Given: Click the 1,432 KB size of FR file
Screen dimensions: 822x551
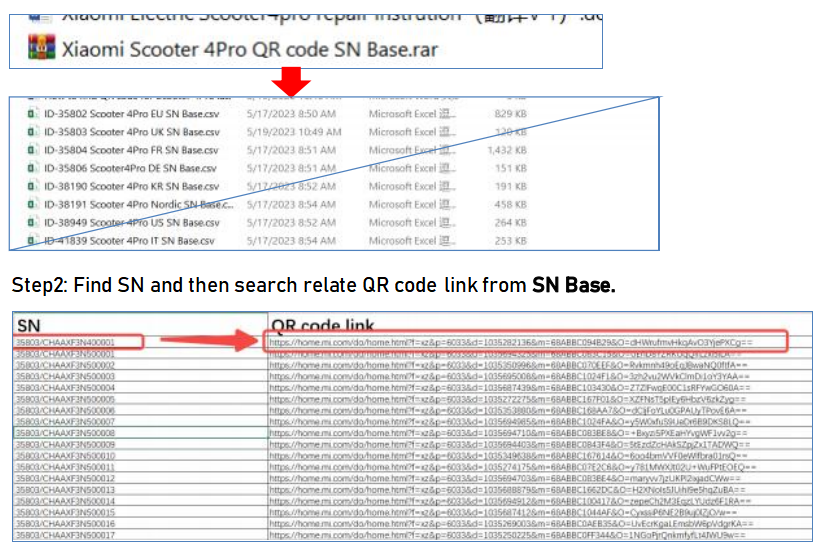Looking at the screenshot, I should [x=505, y=150].
